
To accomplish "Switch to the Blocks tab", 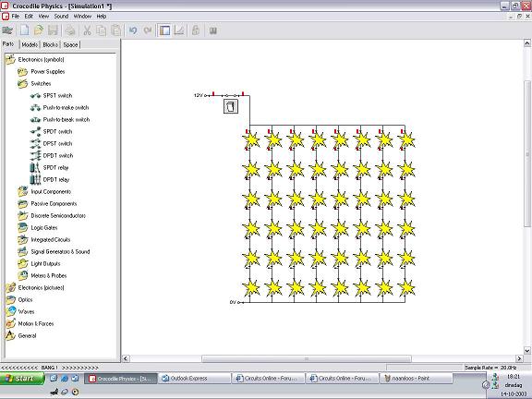I will (50, 44).
